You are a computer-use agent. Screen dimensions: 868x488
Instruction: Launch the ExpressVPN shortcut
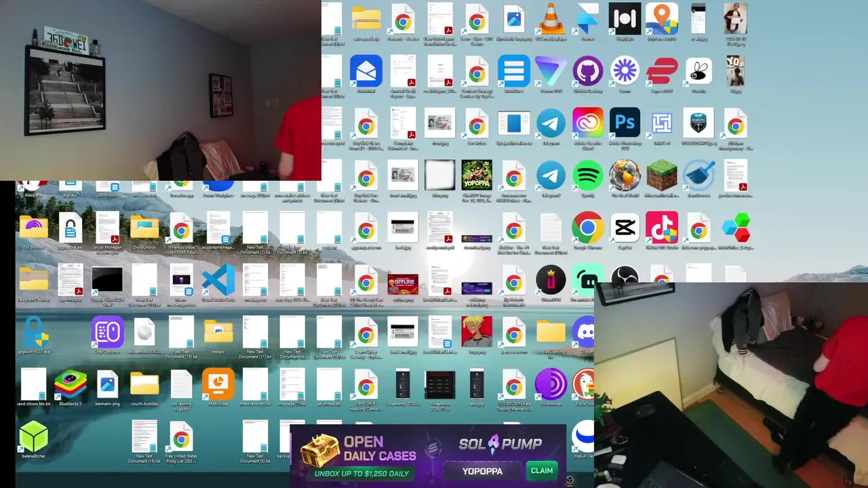pos(662,71)
